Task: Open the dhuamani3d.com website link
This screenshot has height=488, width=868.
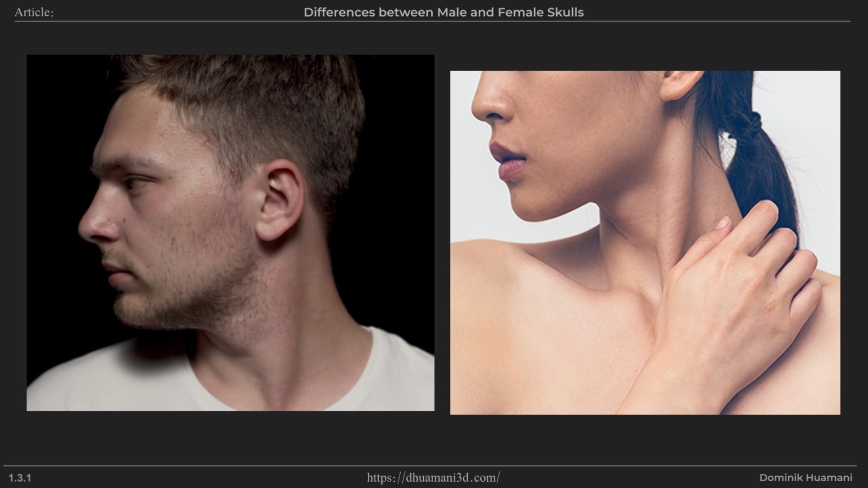Action: (433, 478)
